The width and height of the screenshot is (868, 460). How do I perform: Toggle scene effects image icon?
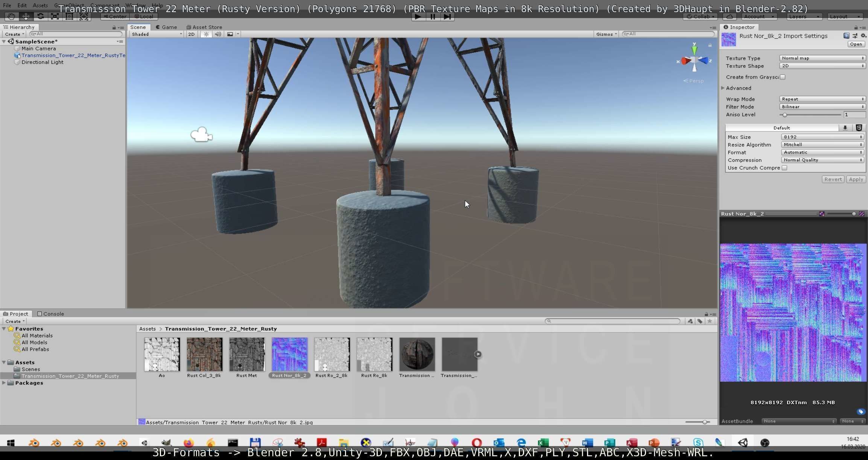pos(230,34)
